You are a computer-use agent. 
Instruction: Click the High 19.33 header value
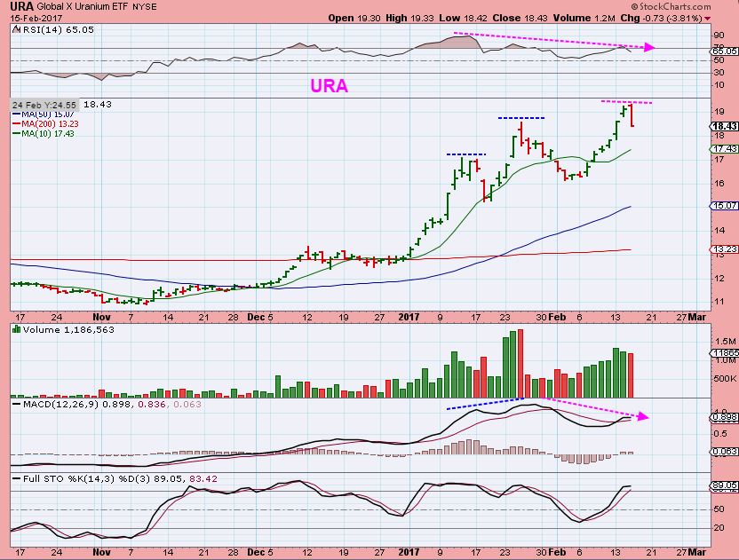point(410,19)
